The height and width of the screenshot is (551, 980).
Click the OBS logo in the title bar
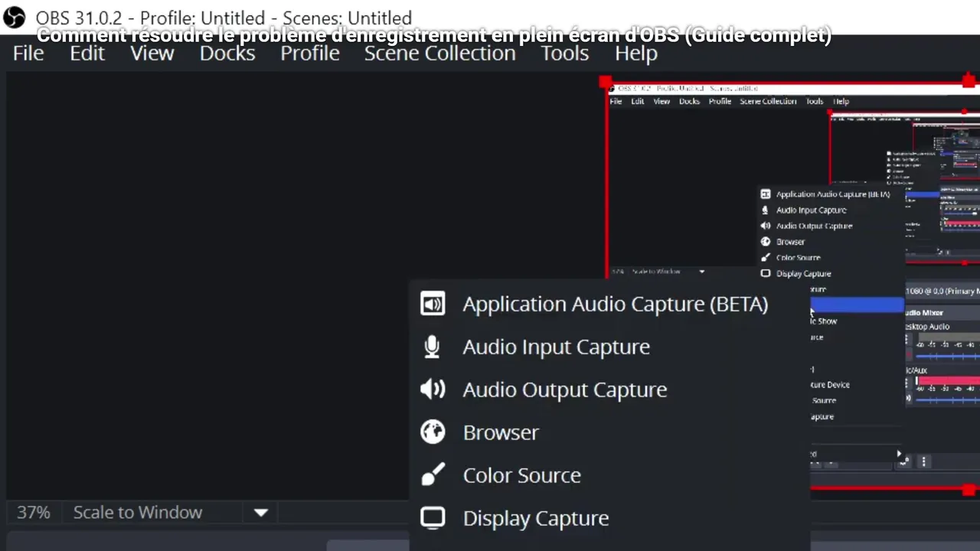point(14,17)
